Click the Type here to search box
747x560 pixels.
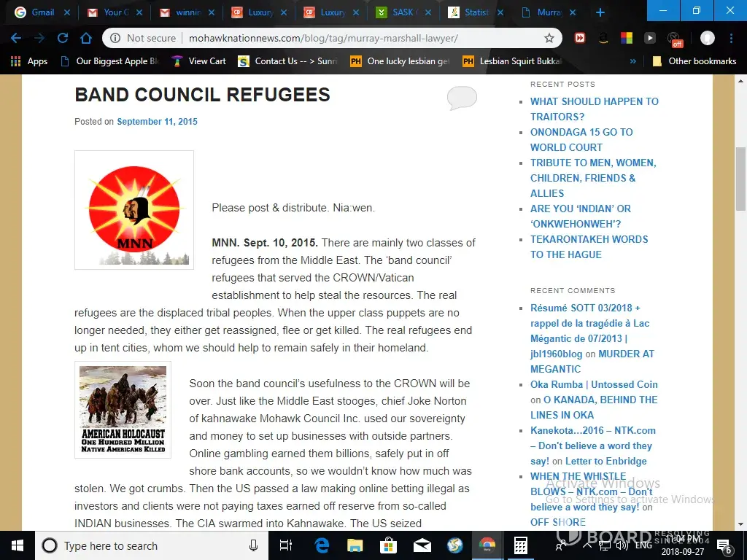coord(152,545)
